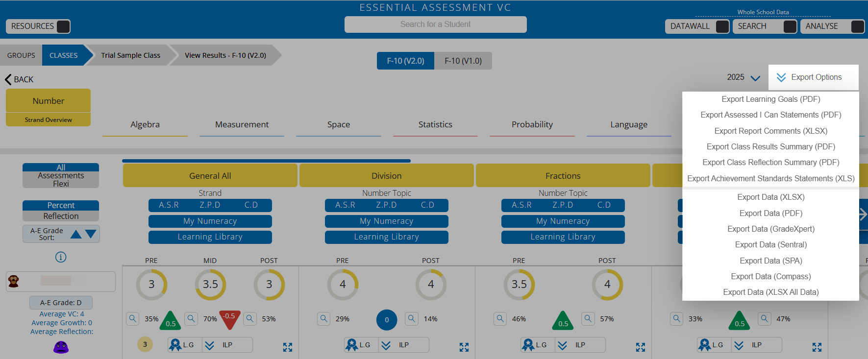Toggle the ANALYSE switch
Viewport: 868px width, 359px height.
pos(858,26)
